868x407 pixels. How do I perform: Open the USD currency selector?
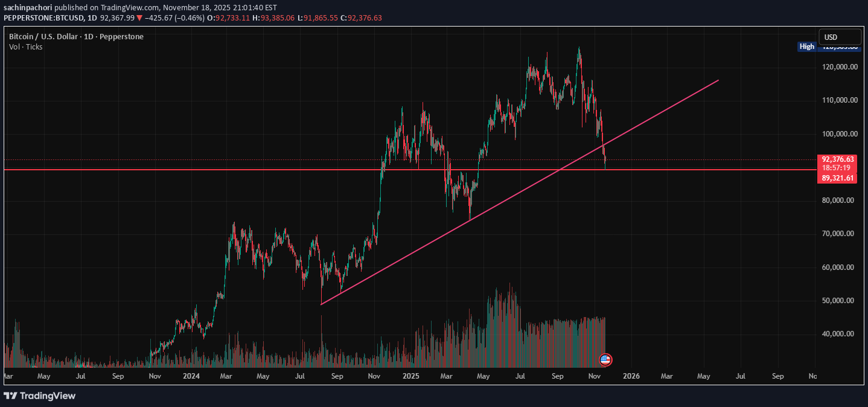[x=839, y=37]
